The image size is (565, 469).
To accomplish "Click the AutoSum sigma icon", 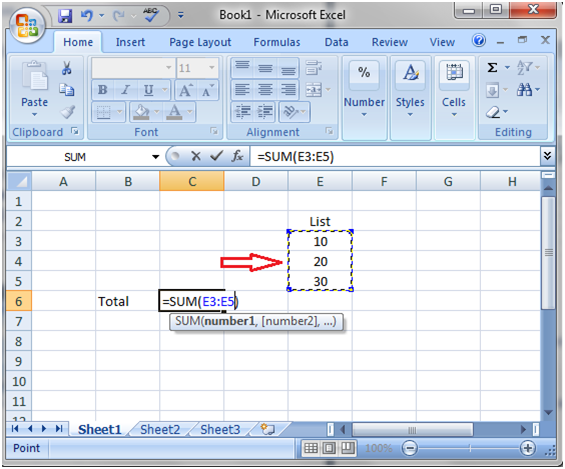I will tap(492, 67).
